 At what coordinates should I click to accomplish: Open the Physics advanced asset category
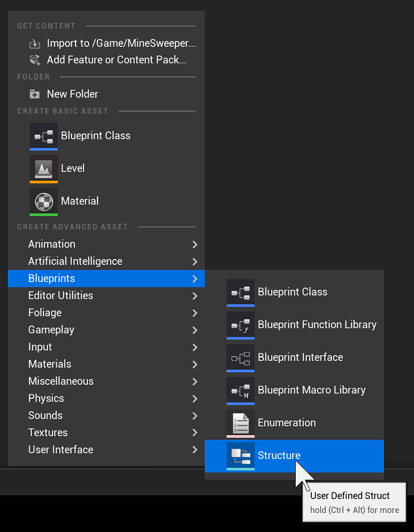pos(106,398)
